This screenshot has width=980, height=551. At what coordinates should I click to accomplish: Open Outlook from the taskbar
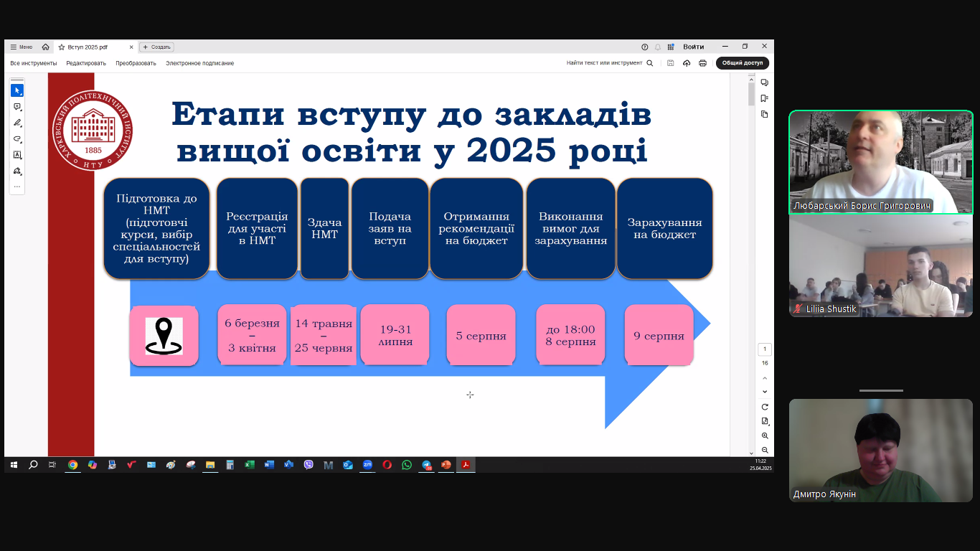pyautogui.click(x=348, y=465)
